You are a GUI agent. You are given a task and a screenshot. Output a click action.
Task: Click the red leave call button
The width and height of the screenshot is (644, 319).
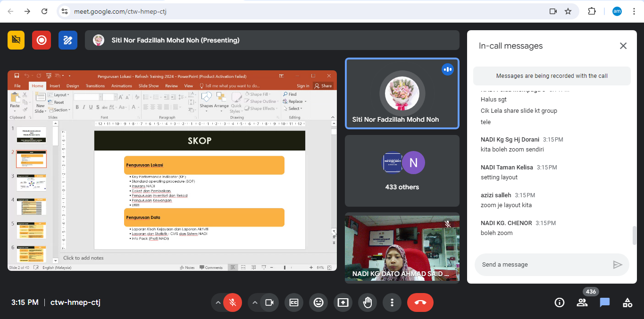(x=420, y=302)
